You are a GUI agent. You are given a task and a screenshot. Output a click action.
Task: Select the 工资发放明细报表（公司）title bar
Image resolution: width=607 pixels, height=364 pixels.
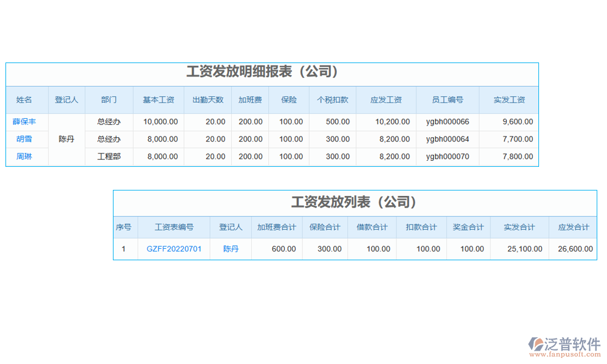(263, 71)
